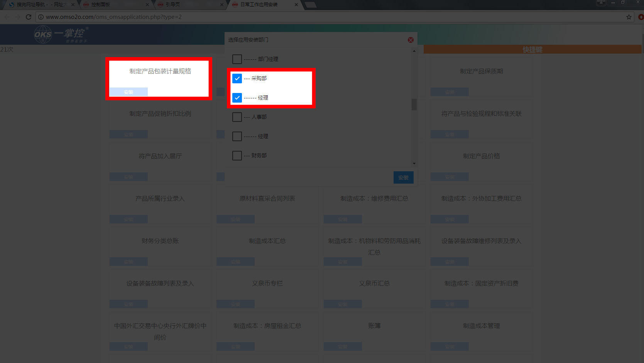This screenshot has width=644, height=363.
Task: Click the browser forward arrow
Action: [18, 17]
